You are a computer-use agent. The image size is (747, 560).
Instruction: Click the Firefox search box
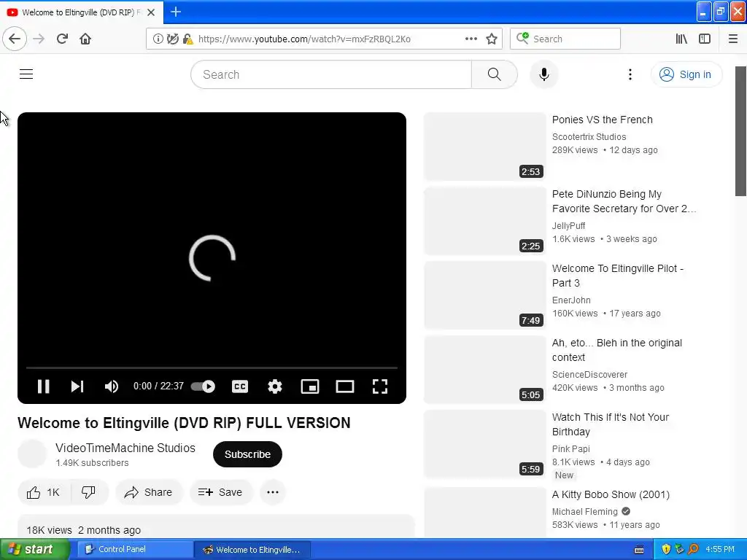tap(565, 39)
